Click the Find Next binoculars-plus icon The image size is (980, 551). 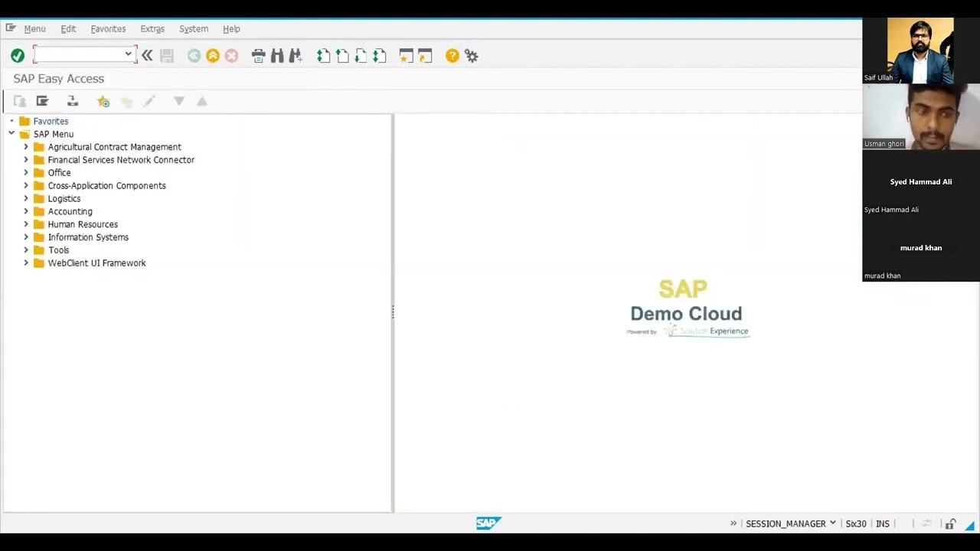[296, 56]
